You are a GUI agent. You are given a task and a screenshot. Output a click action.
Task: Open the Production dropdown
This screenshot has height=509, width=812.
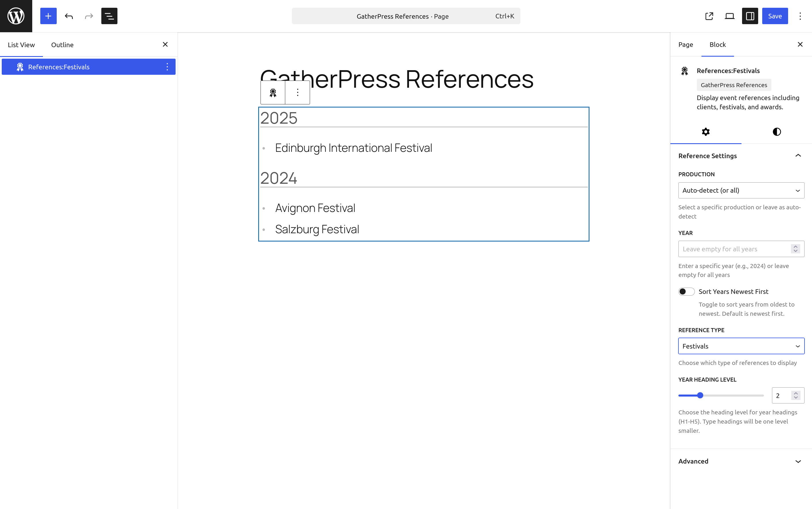(741, 190)
